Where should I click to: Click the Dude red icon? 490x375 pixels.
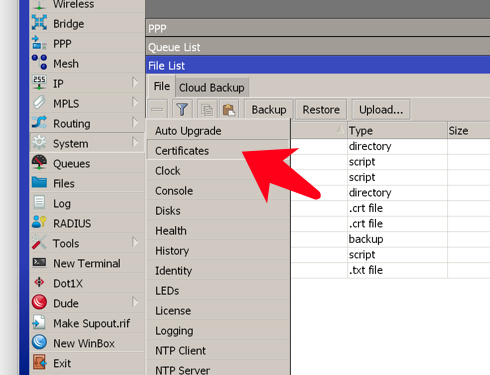39,302
